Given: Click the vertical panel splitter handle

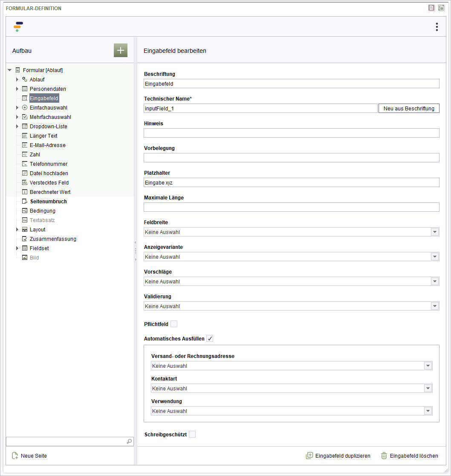Looking at the screenshot, I should [x=136, y=251].
